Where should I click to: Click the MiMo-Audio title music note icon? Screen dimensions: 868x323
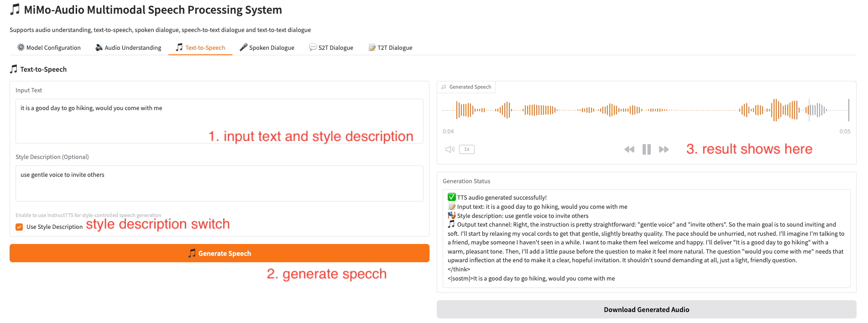click(15, 10)
